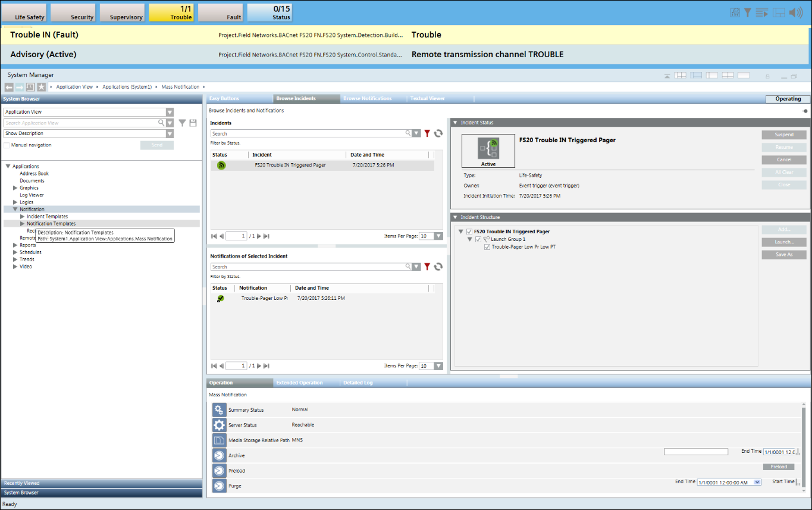Click the Incidents search field
The image size is (812, 510).
point(308,134)
